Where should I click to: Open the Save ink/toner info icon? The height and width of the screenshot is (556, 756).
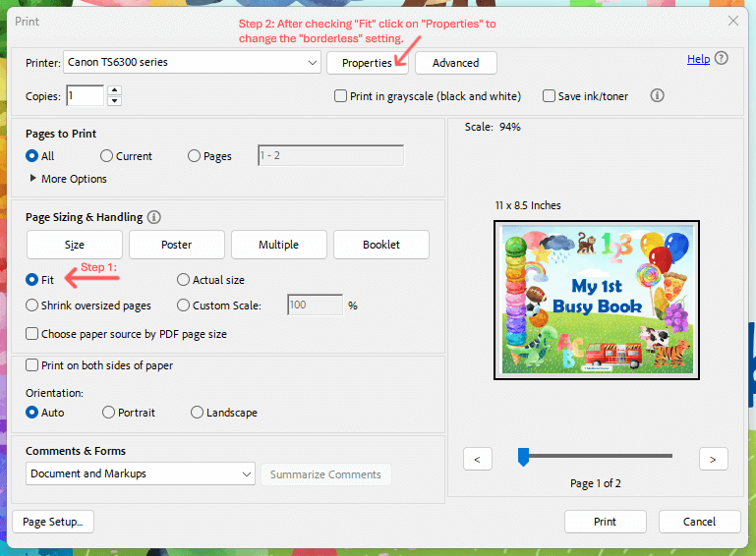click(657, 95)
